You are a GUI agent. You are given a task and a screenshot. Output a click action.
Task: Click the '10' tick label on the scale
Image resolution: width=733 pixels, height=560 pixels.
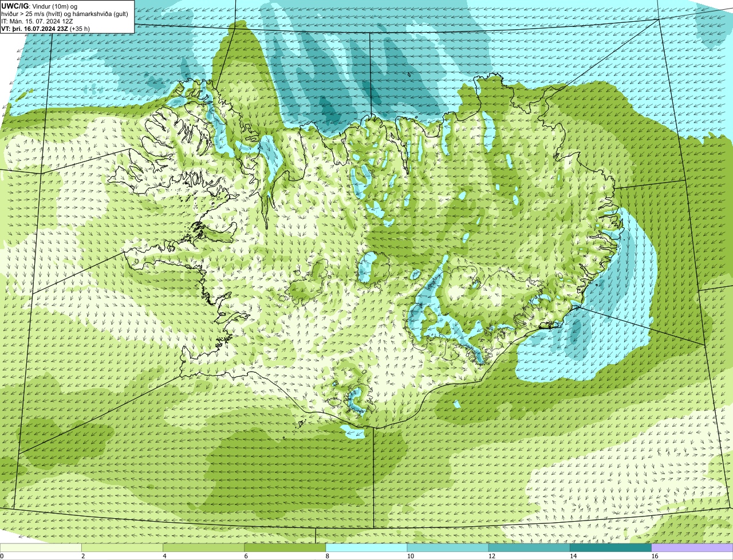click(410, 556)
